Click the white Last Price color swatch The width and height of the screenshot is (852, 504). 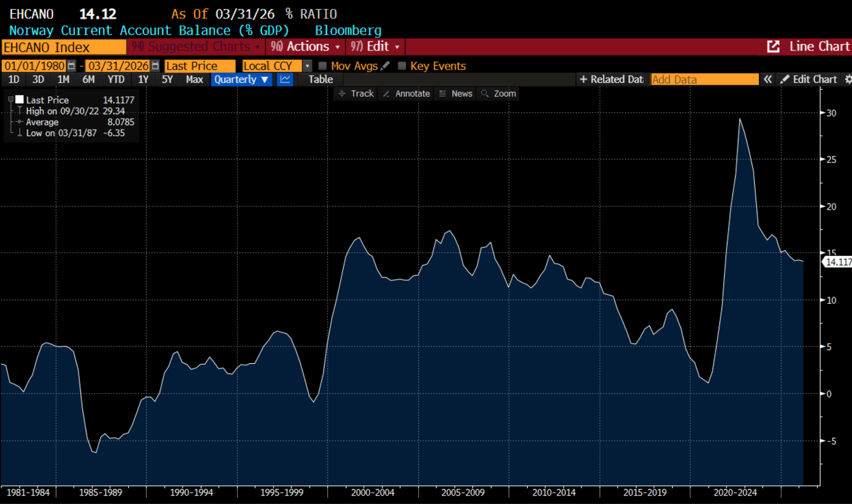click(20, 100)
